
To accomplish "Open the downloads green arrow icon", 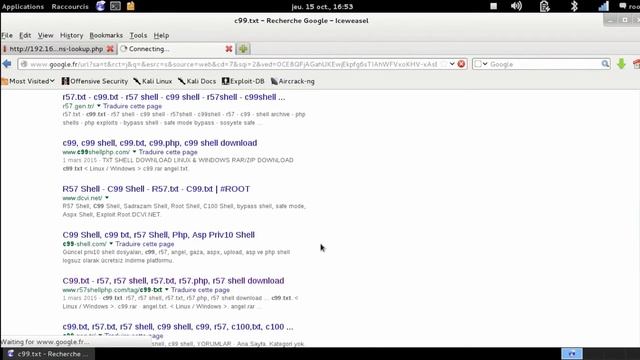I will tap(621, 64).
